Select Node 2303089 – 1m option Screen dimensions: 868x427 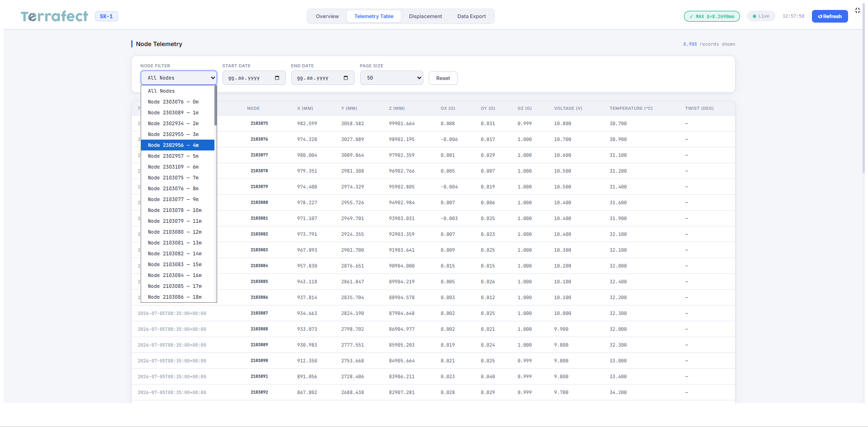pos(177,113)
